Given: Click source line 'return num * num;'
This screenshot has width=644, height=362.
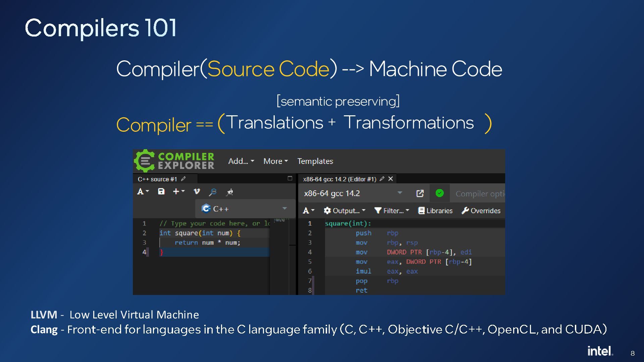Looking at the screenshot, I should click(207, 242).
